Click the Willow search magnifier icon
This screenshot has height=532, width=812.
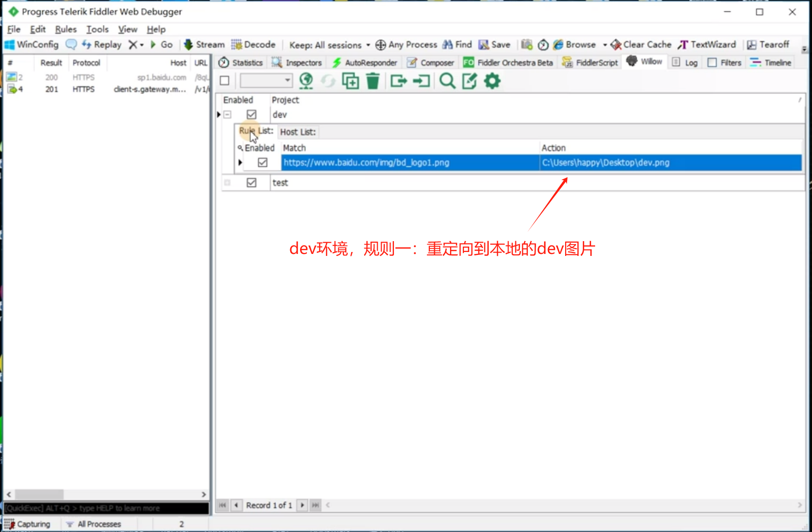(x=447, y=81)
